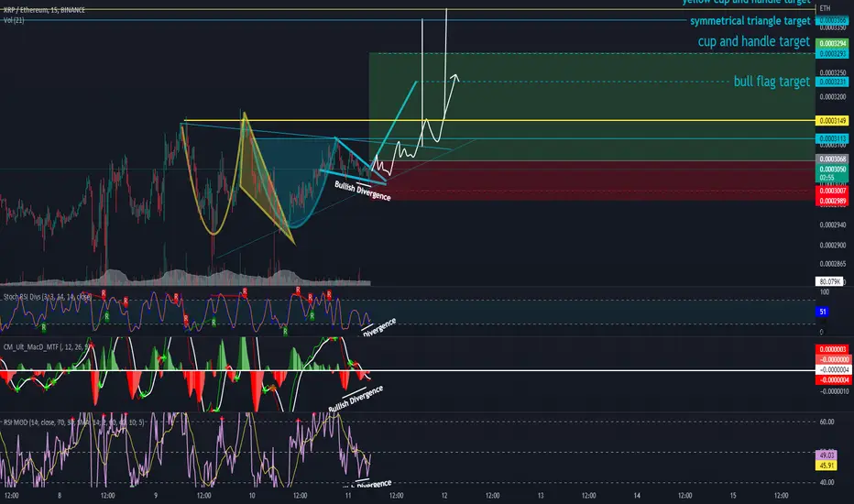Select the RSI MOD indicator legend
The width and height of the screenshot is (854, 504).
coord(74,422)
